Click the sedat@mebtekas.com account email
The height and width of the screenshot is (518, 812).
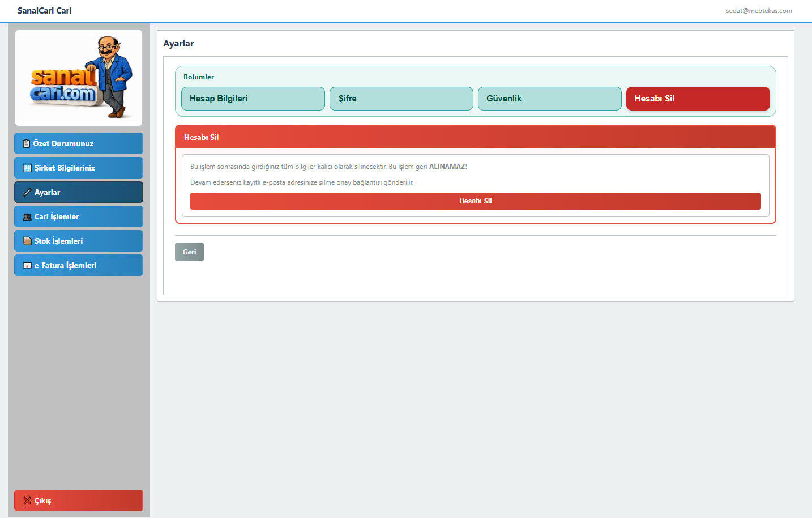point(759,11)
